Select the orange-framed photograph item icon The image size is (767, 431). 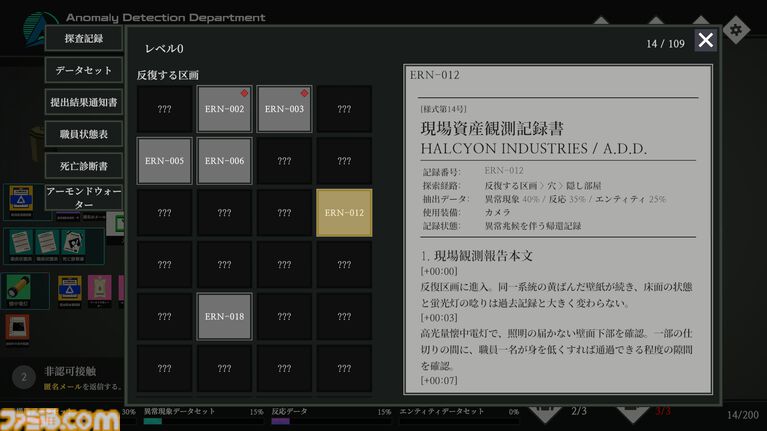17,328
